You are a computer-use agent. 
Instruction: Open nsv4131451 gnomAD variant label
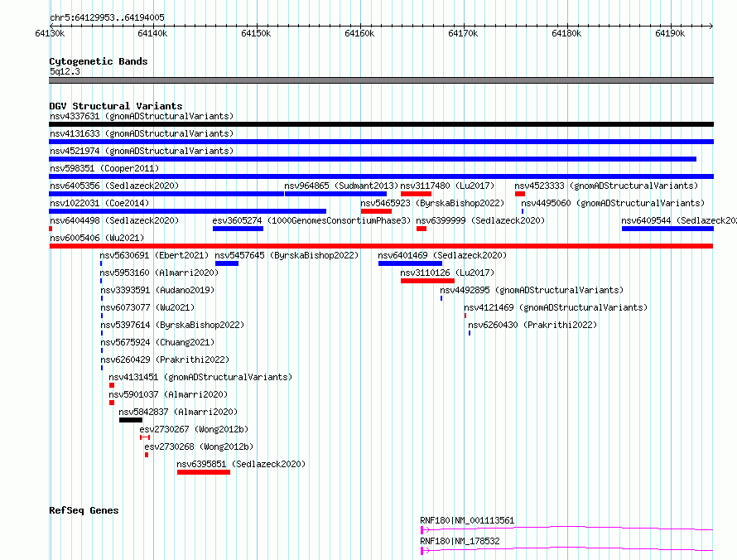(x=200, y=377)
